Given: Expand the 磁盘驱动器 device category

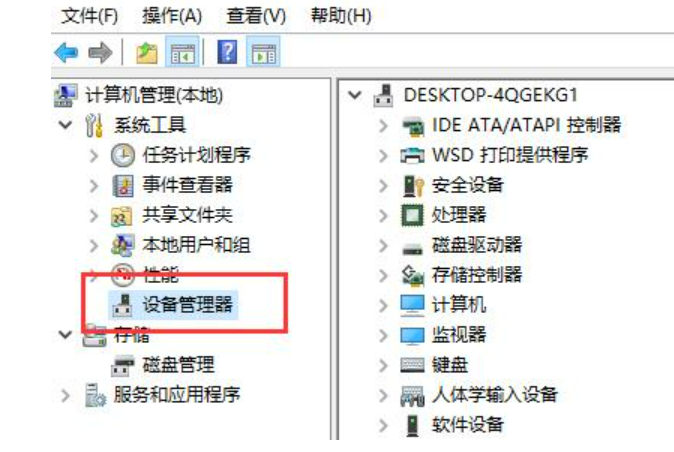Looking at the screenshot, I should click(x=383, y=245).
